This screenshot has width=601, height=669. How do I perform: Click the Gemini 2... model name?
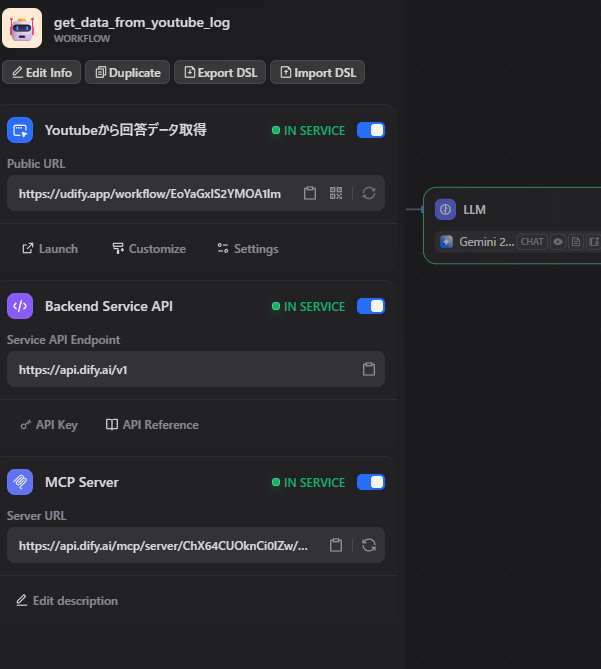487,242
